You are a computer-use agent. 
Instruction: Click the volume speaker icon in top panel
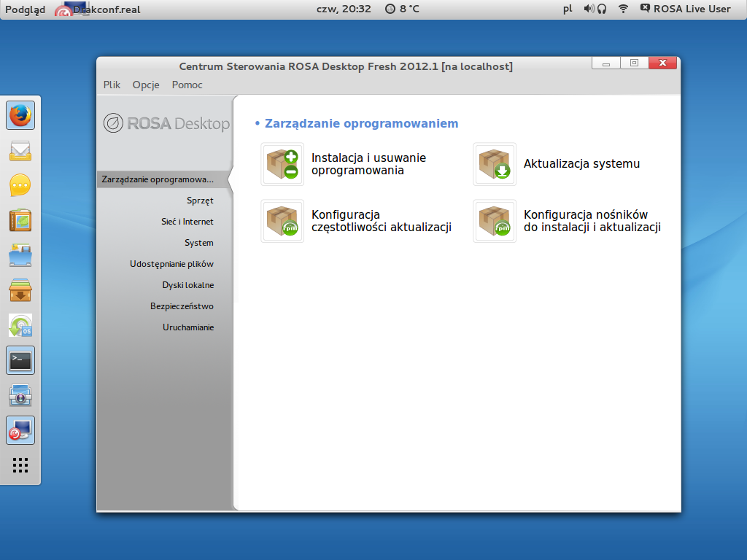(589, 9)
